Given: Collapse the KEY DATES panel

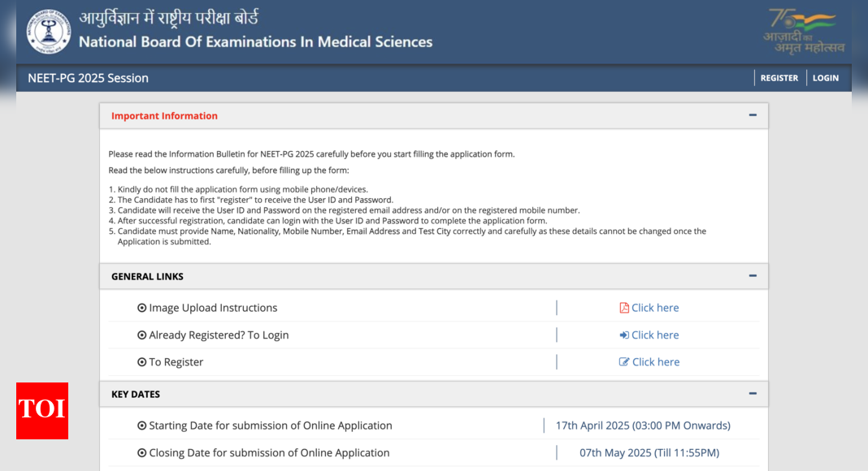Looking at the screenshot, I should click(753, 394).
